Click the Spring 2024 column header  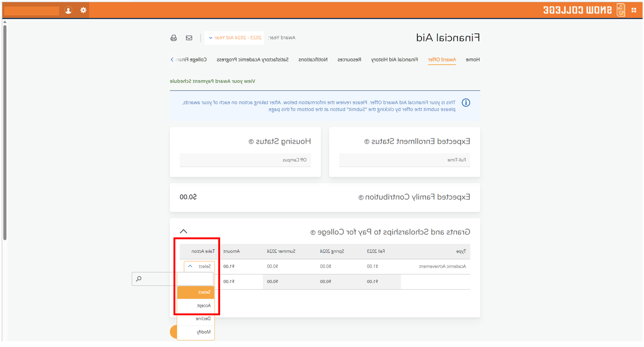pos(332,251)
